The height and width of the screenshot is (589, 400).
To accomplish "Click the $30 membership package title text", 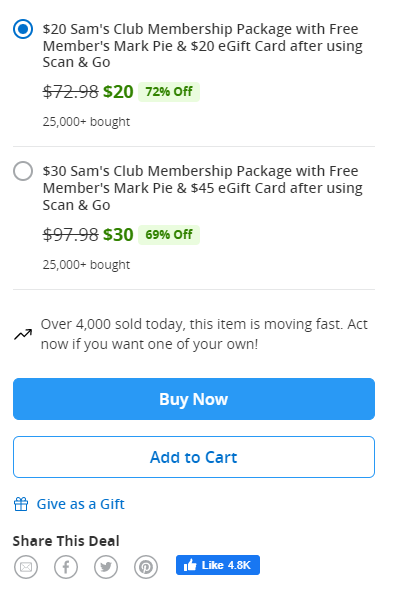I will (202, 188).
